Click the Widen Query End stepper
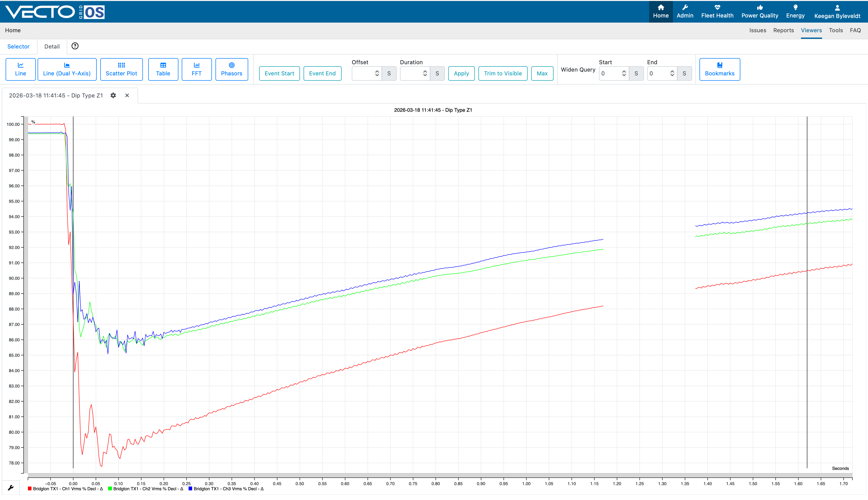Screen dimensions: 868x500 (672, 73)
